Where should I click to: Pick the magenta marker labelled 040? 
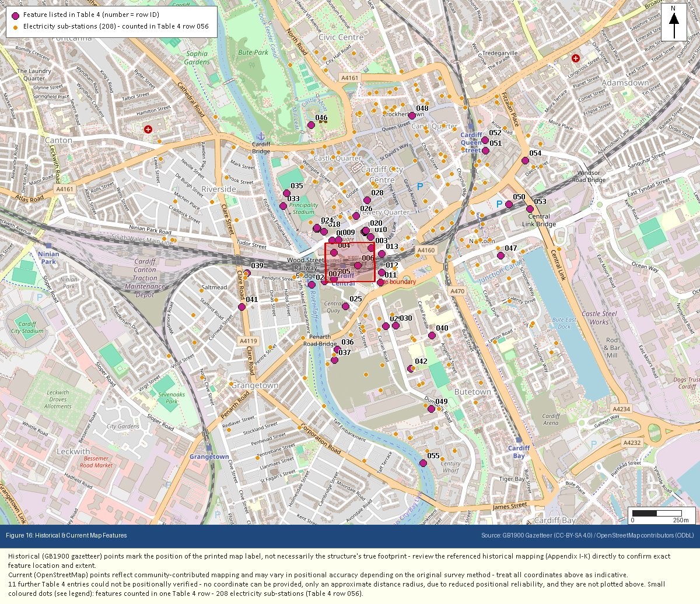coord(432,335)
